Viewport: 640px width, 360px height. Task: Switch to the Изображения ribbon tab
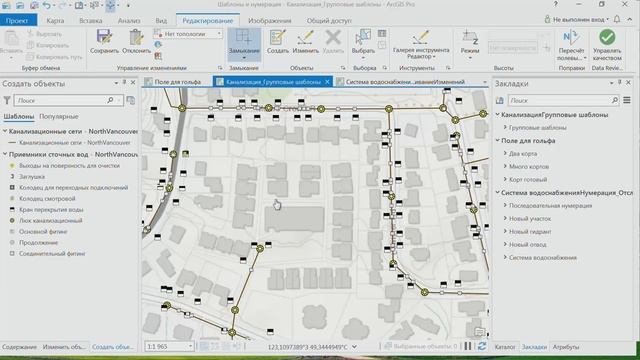tap(269, 20)
